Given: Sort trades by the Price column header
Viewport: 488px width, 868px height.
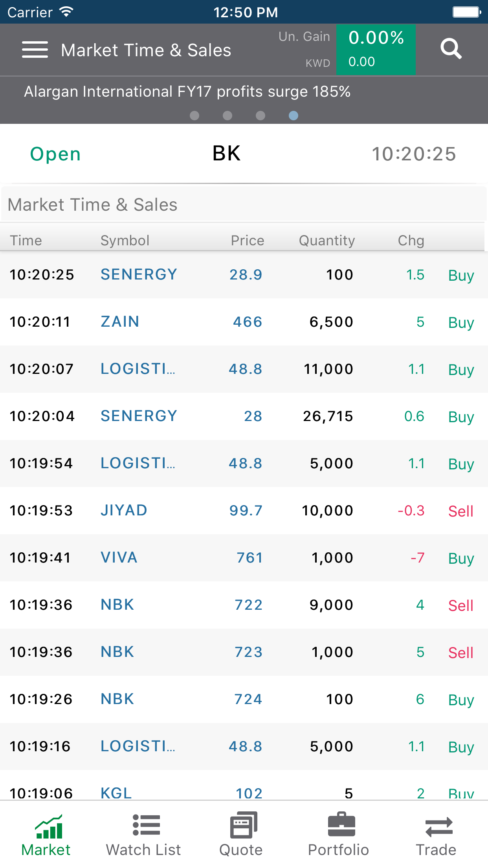Looking at the screenshot, I should click(x=247, y=241).
